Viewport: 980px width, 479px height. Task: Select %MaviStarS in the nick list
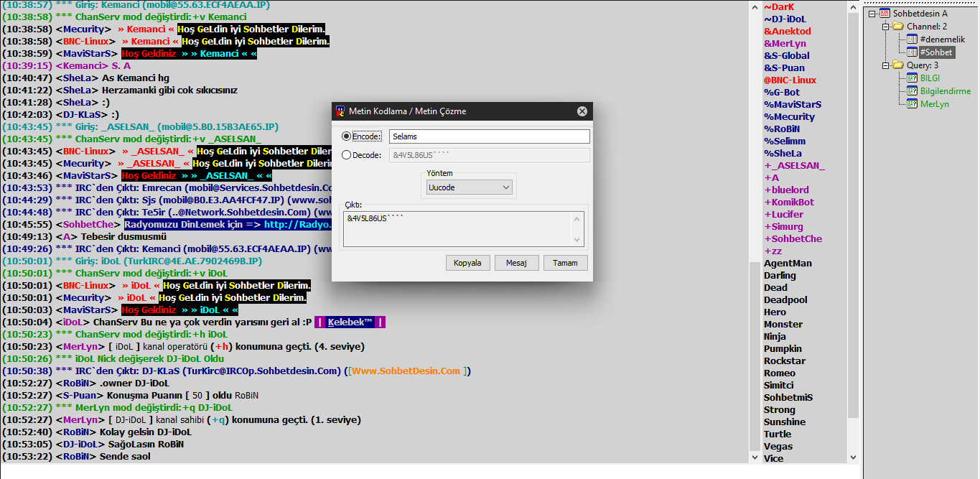pos(793,104)
